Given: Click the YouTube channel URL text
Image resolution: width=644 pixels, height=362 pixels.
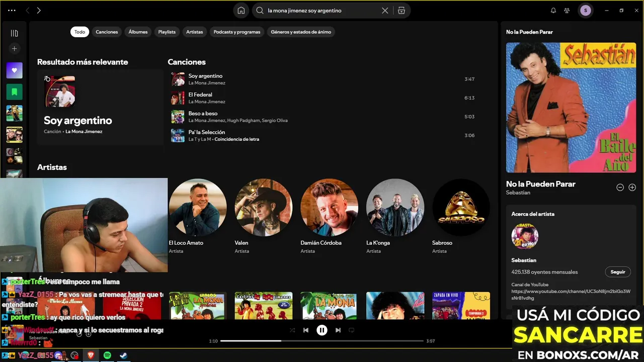Looking at the screenshot, I should [x=571, y=295].
